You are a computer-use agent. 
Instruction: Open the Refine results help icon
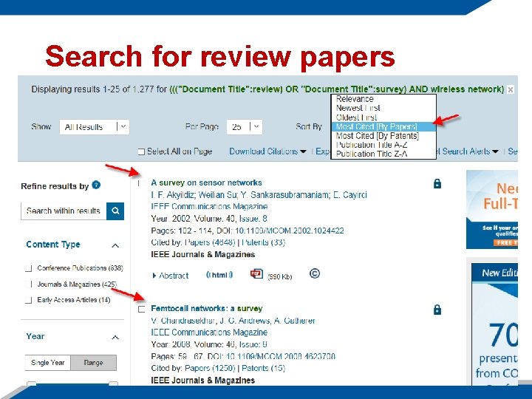click(x=96, y=185)
